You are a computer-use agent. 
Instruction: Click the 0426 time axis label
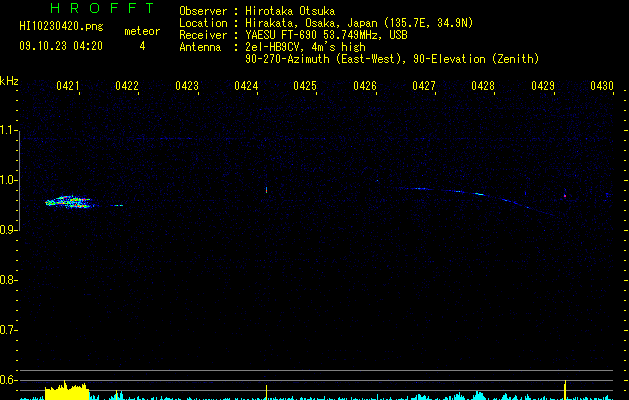365,86
